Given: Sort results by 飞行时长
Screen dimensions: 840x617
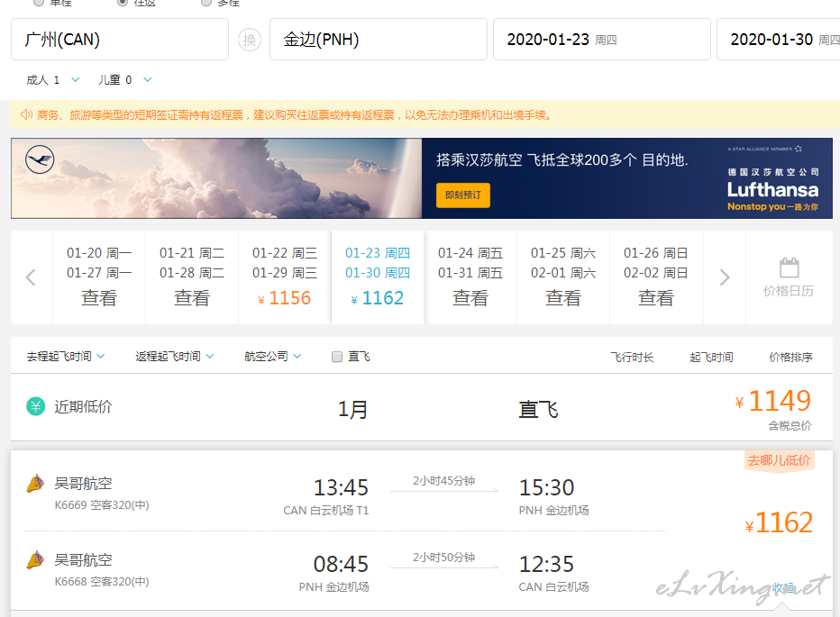Looking at the screenshot, I should pos(632,358).
